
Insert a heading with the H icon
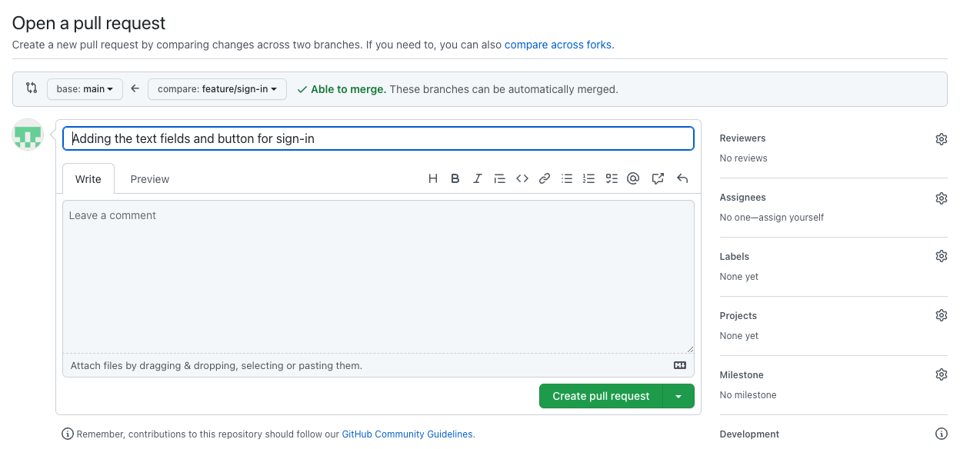point(433,178)
